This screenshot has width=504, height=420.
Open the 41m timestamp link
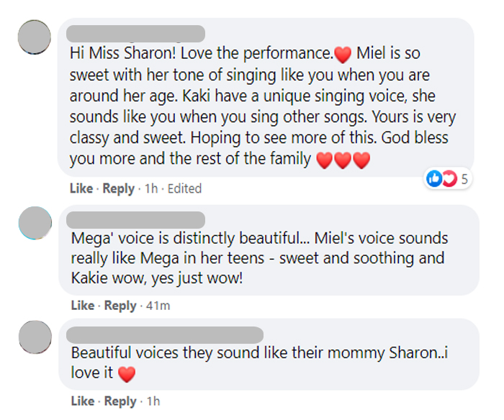(158, 306)
